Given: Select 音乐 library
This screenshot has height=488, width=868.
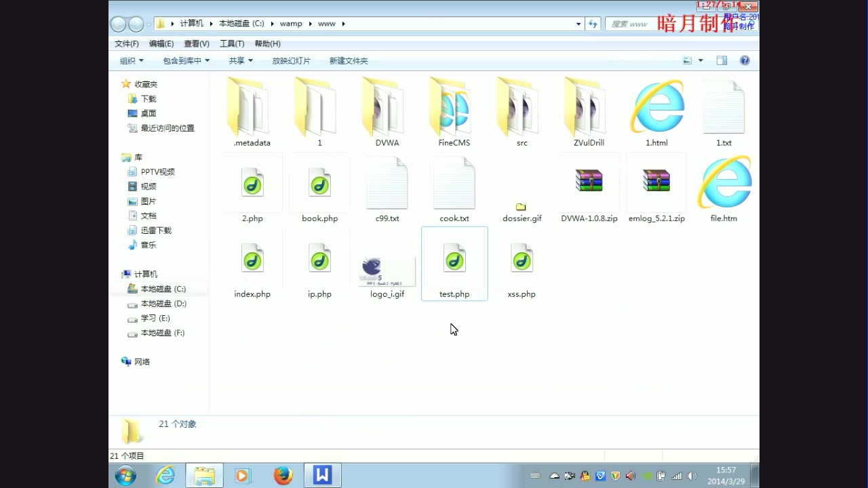Looking at the screenshot, I should pyautogui.click(x=148, y=245).
